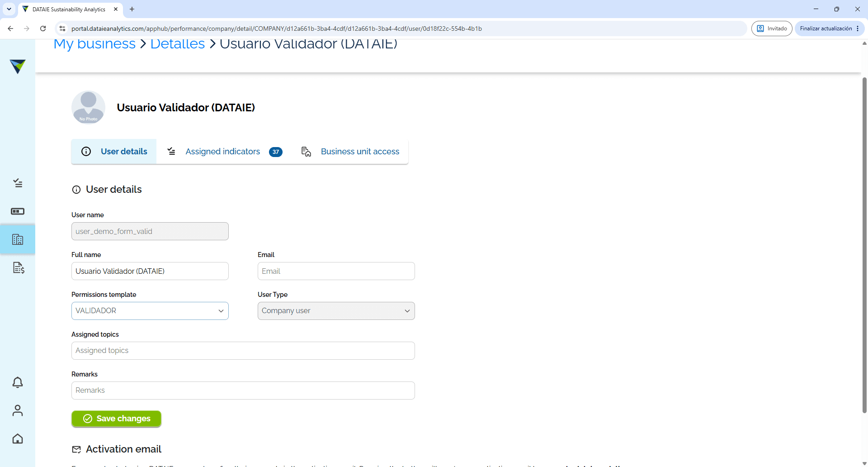
Task: Click into the Email input field
Action: point(336,271)
